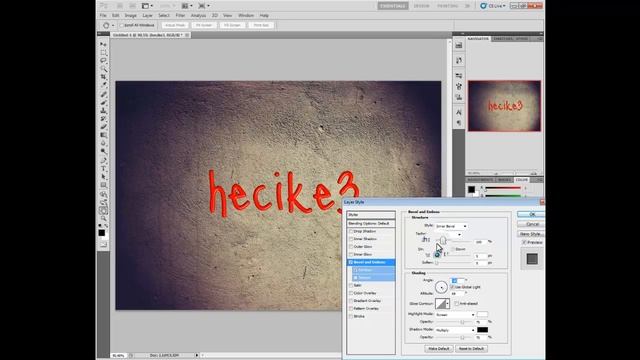
Task: Select the Blur tool
Action: (103, 143)
